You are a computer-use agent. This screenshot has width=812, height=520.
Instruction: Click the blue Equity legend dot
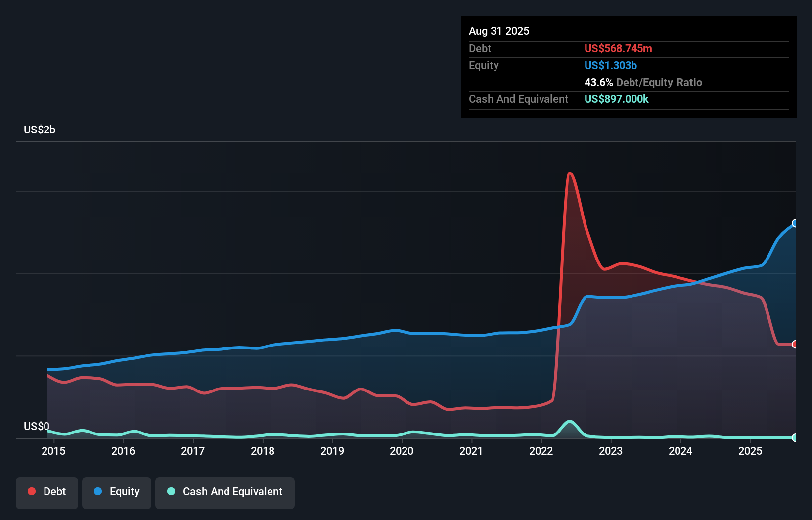click(x=98, y=491)
